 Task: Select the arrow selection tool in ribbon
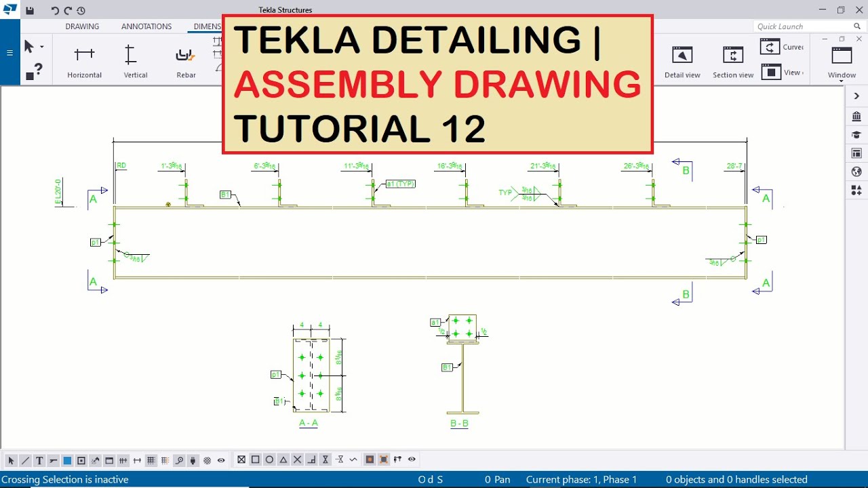tap(29, 47)
